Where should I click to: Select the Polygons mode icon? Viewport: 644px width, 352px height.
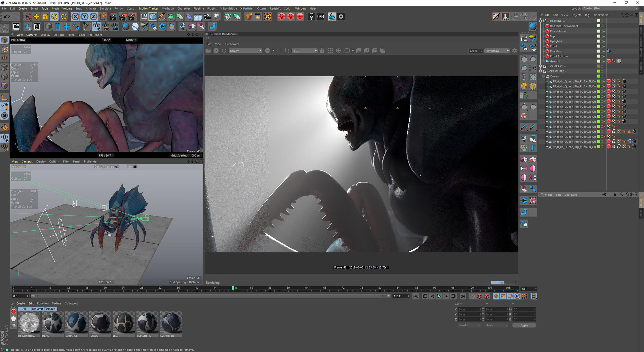click(x=5, y=86)
